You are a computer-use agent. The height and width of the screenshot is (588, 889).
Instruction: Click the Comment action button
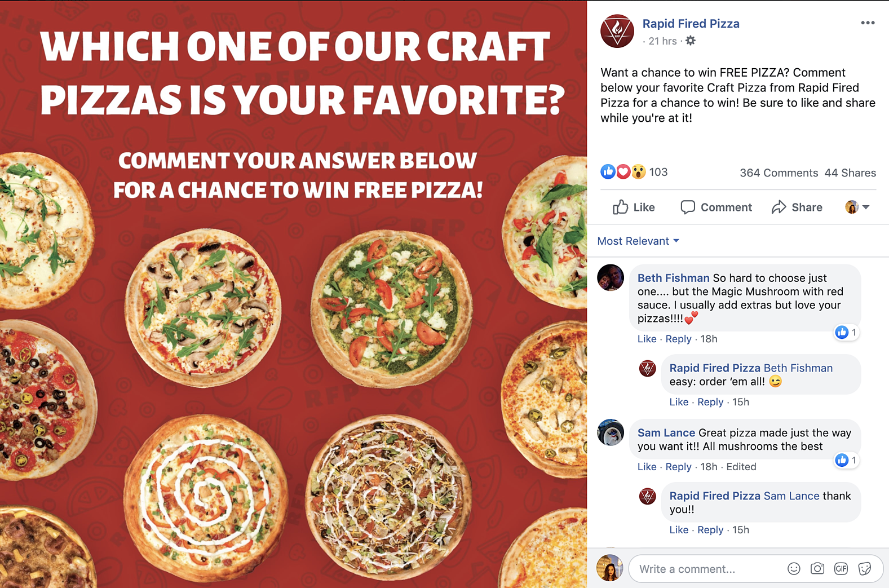click(x=716, y=207)
